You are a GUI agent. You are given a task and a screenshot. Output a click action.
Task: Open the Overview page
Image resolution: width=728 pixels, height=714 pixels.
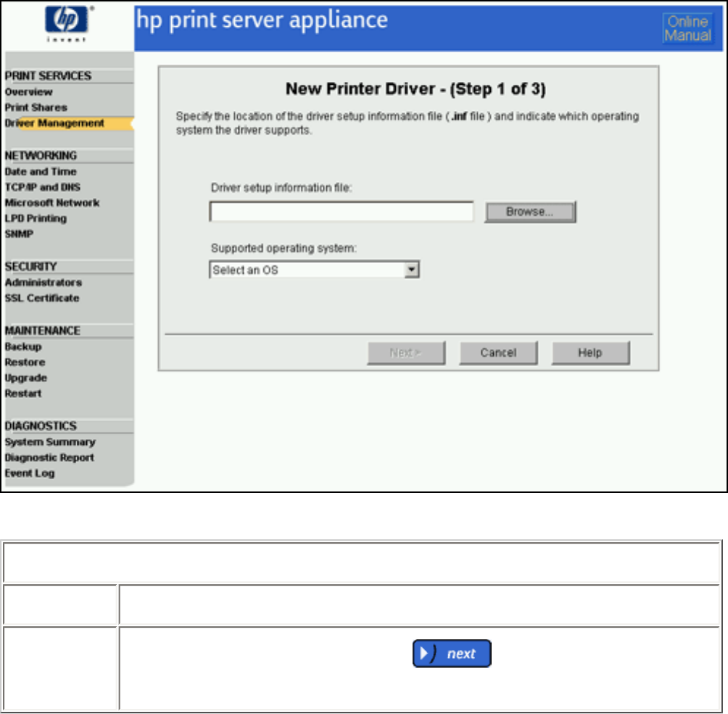[29, 92]
